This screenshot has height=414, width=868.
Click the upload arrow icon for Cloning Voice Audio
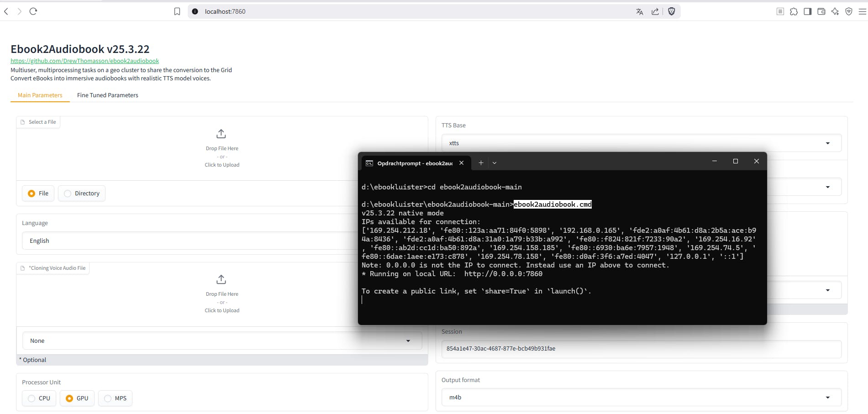point(221,279)
